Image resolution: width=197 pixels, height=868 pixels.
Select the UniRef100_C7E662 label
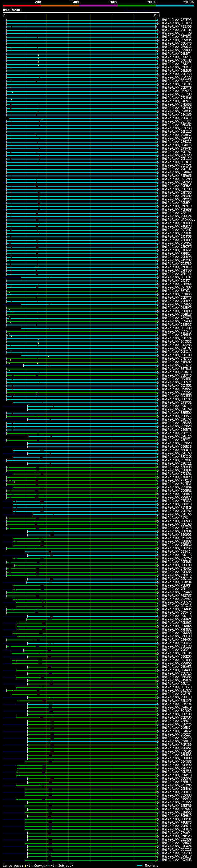177,104
